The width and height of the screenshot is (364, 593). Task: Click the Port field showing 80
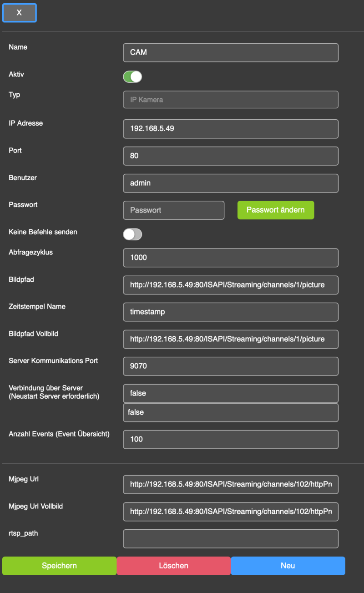tap(230, 156)
